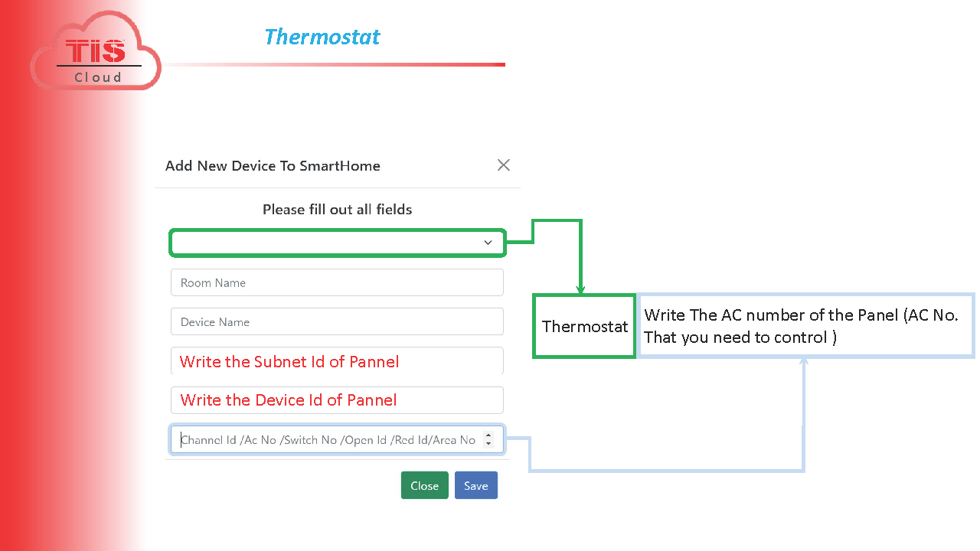Increase Channel Id with the up arrow
This screenshot has width=980, height=551.
click(x=488, y=435)
